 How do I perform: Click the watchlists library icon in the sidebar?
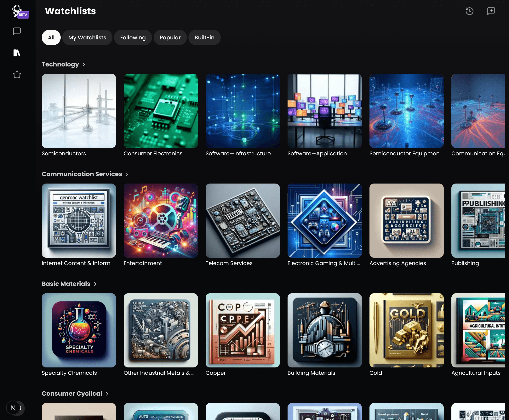click(x=17, y=53)
